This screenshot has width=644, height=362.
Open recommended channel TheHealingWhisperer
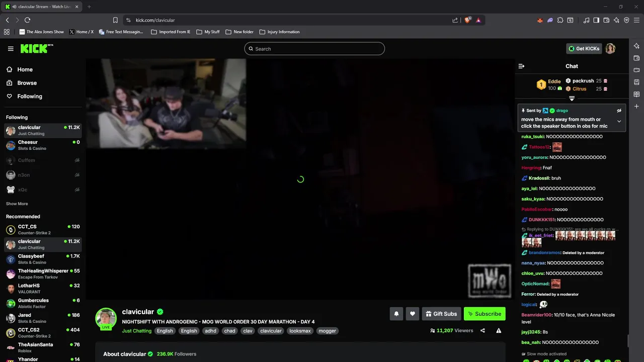pos(43,274)
